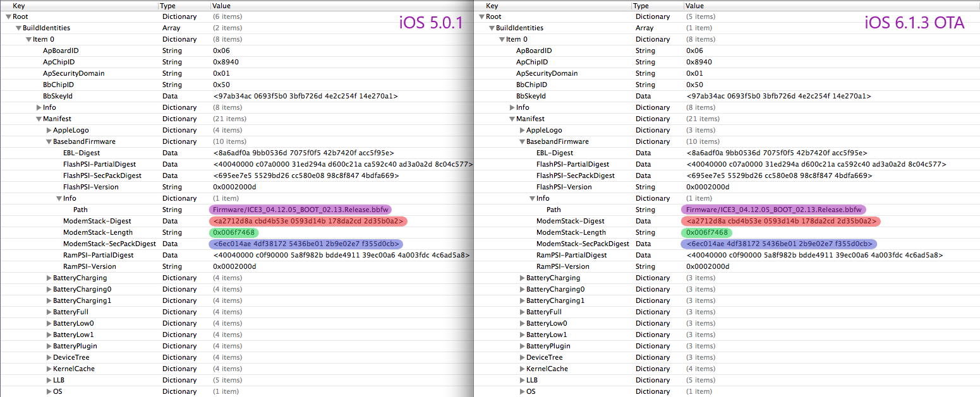Viewport: 980px width, 397px height.
Task: Click Value column header in iOS 6.1.3 pane
Action: (x=831, y=5)
